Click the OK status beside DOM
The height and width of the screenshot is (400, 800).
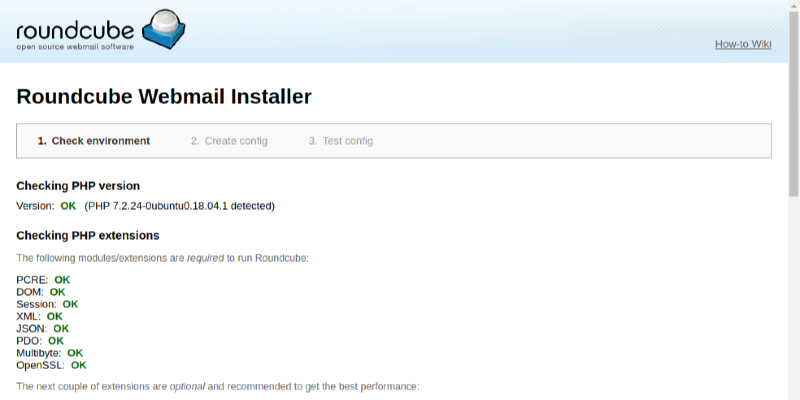(57, 292)
